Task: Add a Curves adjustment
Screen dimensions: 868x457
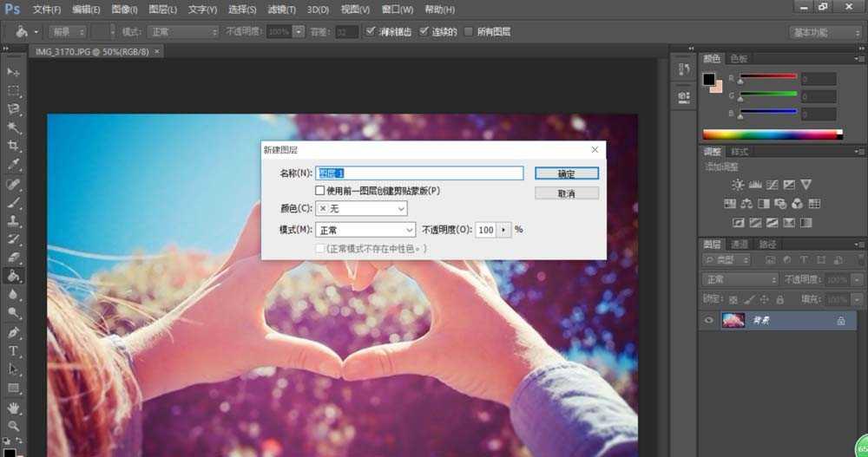Action: tap(773, 185)
